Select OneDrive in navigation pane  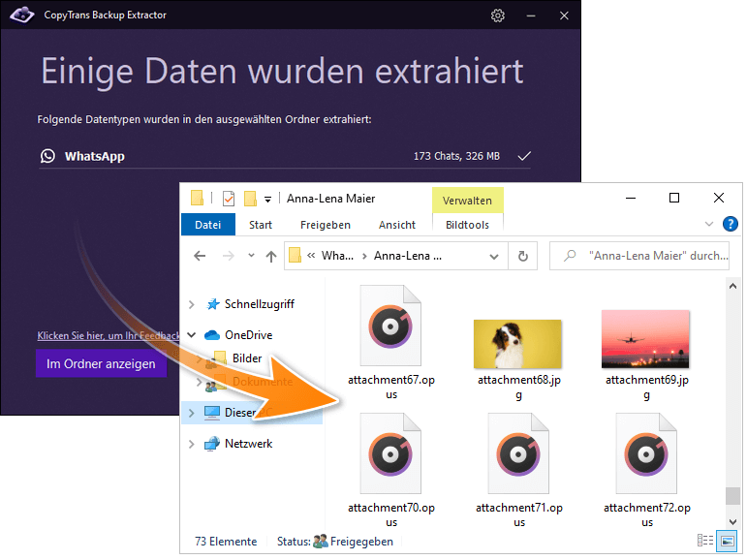tap(248, 335)
